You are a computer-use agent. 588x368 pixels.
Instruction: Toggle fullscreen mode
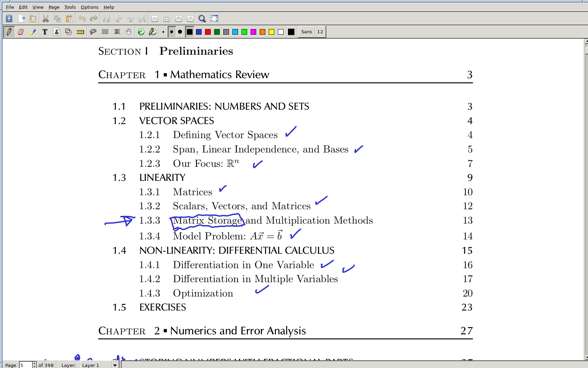pyautogui.click(x=214, y=19)
